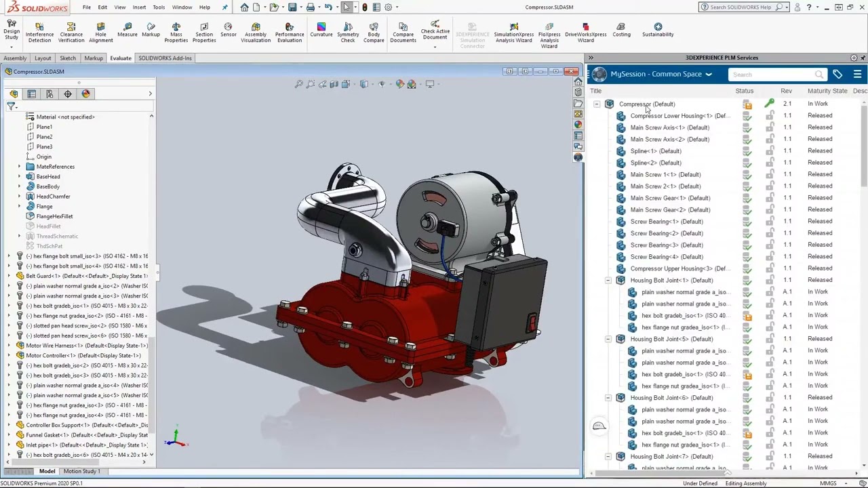Click the Sensor tool
The height and width of the screenshot is (488, 868).
(228, 30)
